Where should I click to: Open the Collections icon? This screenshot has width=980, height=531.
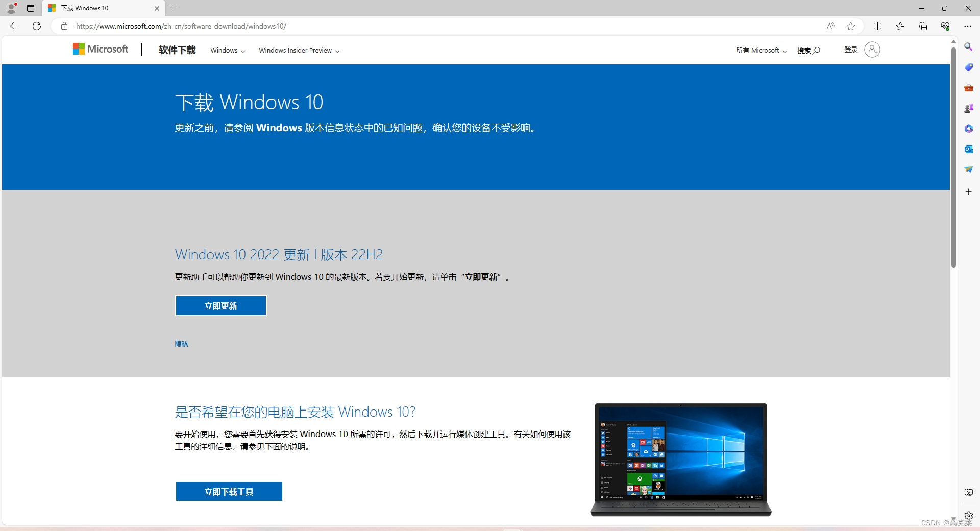tap(923, 26)
